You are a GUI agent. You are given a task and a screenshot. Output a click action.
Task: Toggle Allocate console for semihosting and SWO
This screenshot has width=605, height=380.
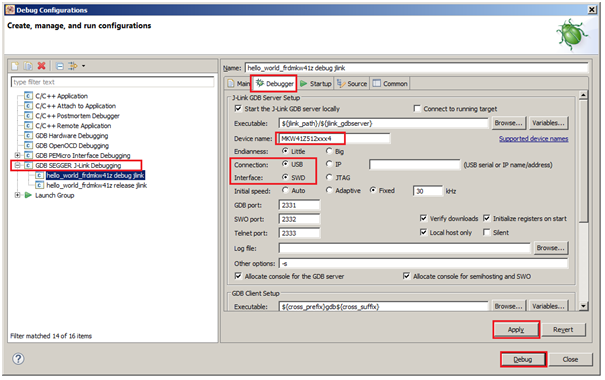[406, 276]
